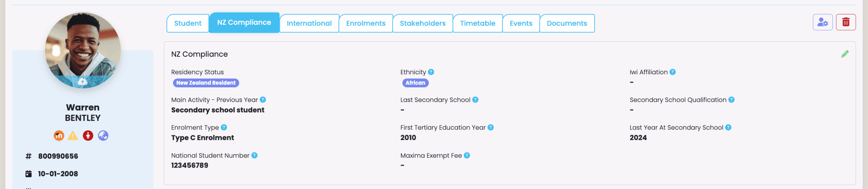This screenshot has width=868, height=189.
Task: Click the purple globe icon
Action: [103, 136]
